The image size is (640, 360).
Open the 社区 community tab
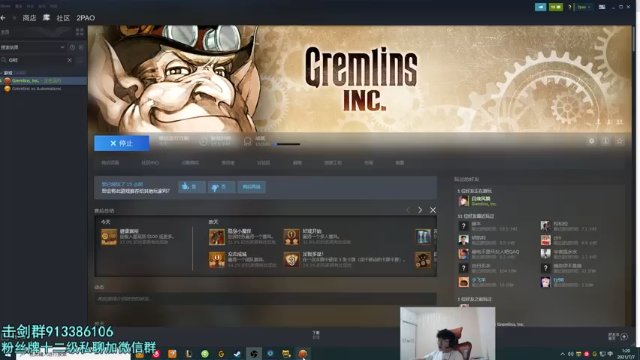click(x=63, y=18)
